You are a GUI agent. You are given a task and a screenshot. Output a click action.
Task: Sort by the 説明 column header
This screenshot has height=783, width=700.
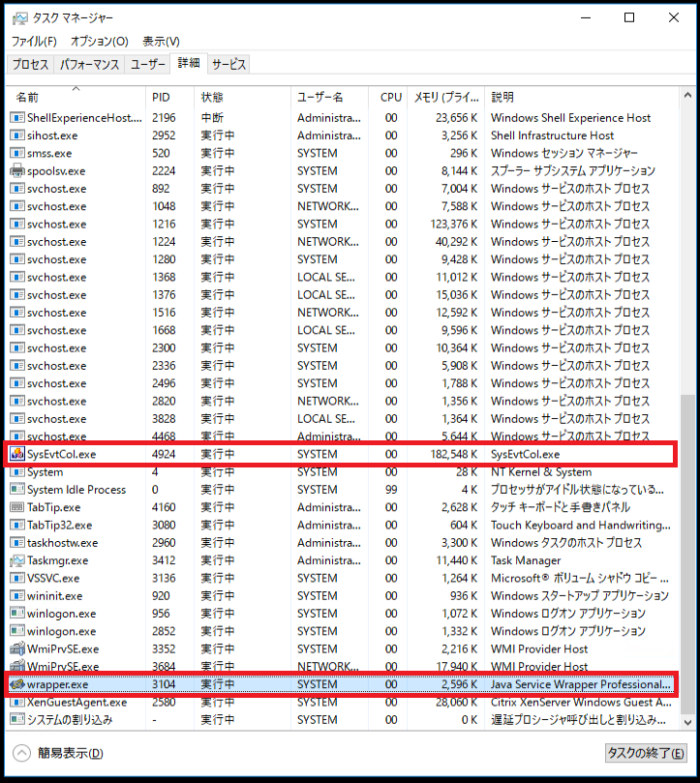click(x=582, y=97)
